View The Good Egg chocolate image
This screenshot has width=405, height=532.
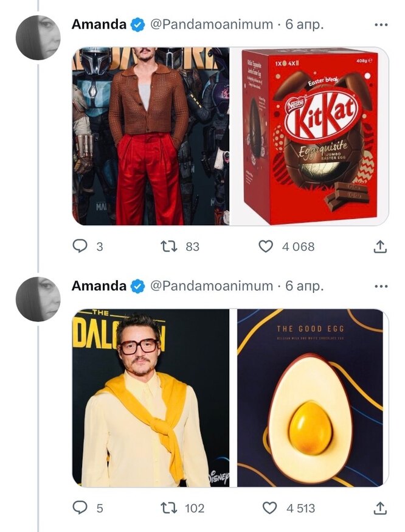(310, 397)
